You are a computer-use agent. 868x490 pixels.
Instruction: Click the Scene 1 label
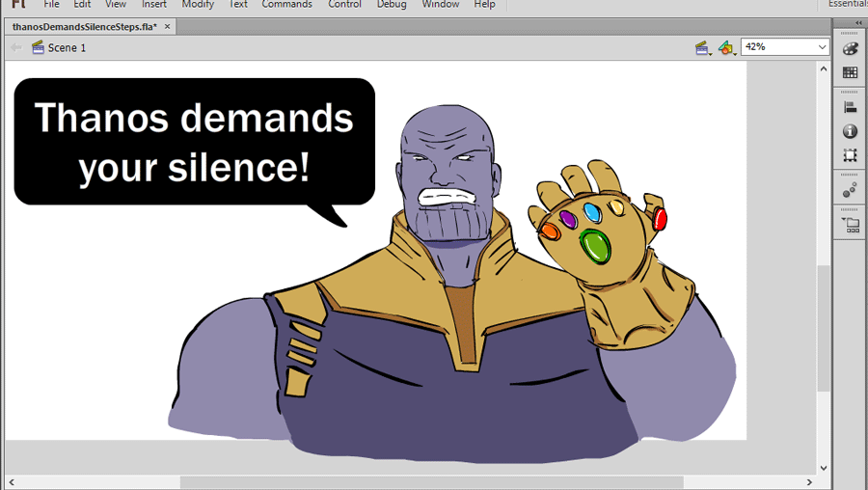tap(67, 47)
